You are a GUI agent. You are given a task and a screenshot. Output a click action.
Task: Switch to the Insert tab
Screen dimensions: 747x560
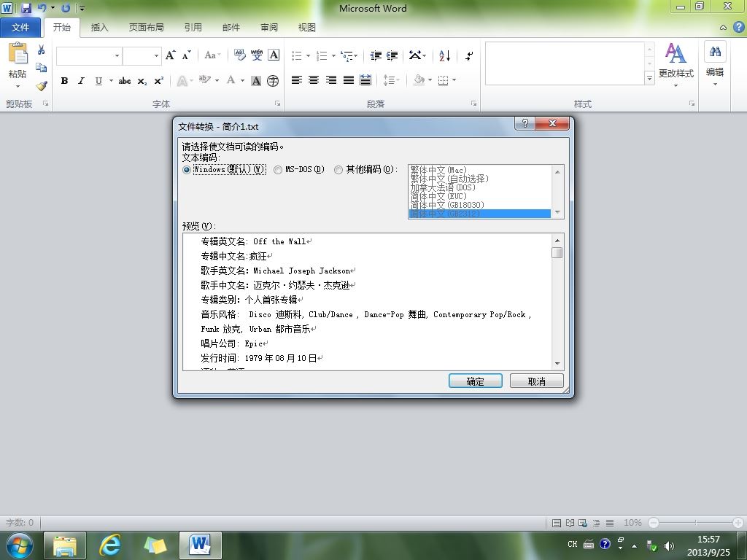pyautogui.click(x=99, y=28)
